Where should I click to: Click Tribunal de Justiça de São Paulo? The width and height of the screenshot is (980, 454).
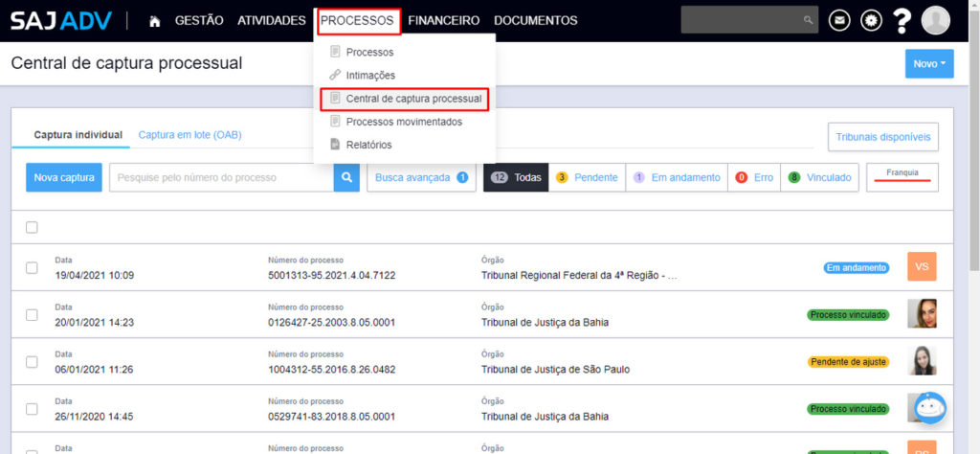pos(555,370)
